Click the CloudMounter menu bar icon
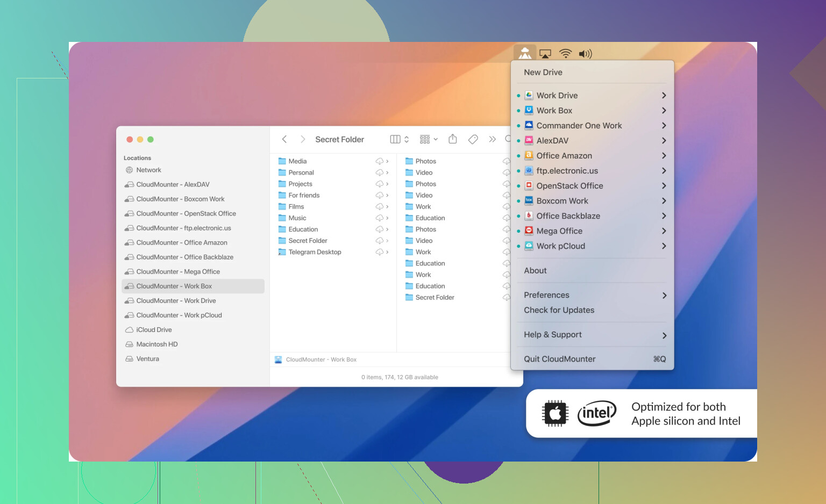This screenshot has height=504, width=826. pyautogui.click(x=525, y=53)
